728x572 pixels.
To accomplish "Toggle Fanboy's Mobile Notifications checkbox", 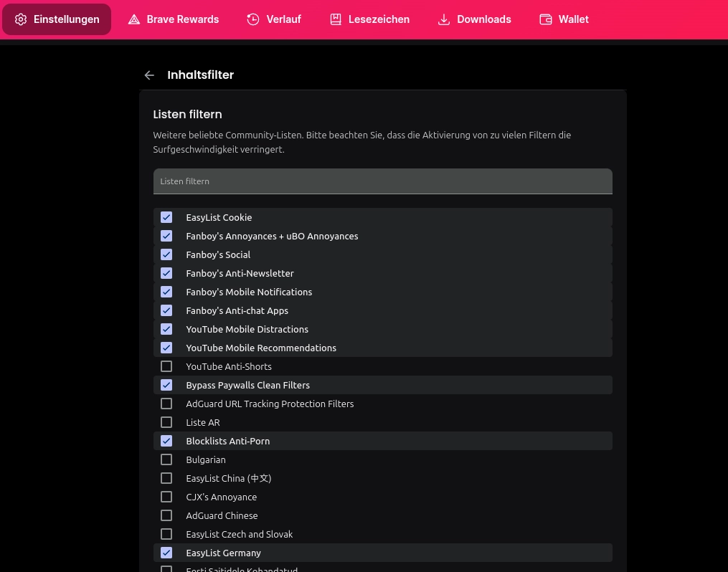I will coord(166,292).
